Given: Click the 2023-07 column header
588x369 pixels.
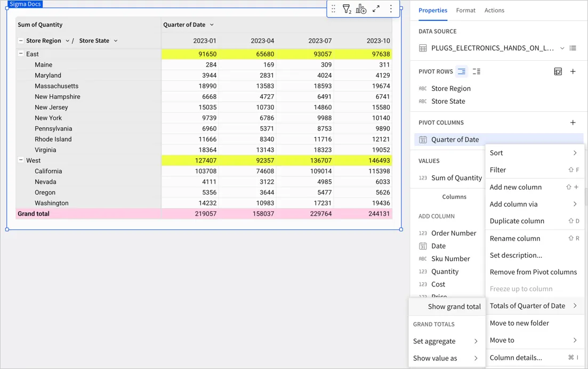Looking at the screenshot, I should click(x=320, y=40).
